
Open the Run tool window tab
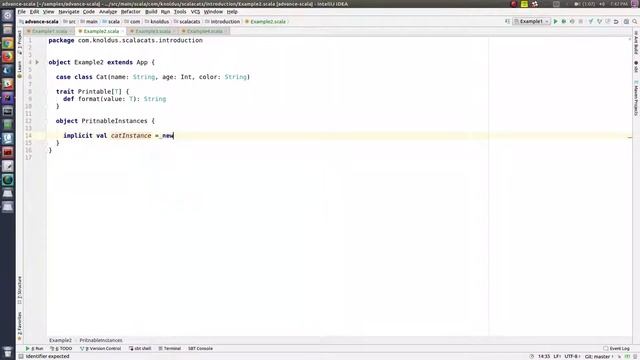(x=34, y=349)
